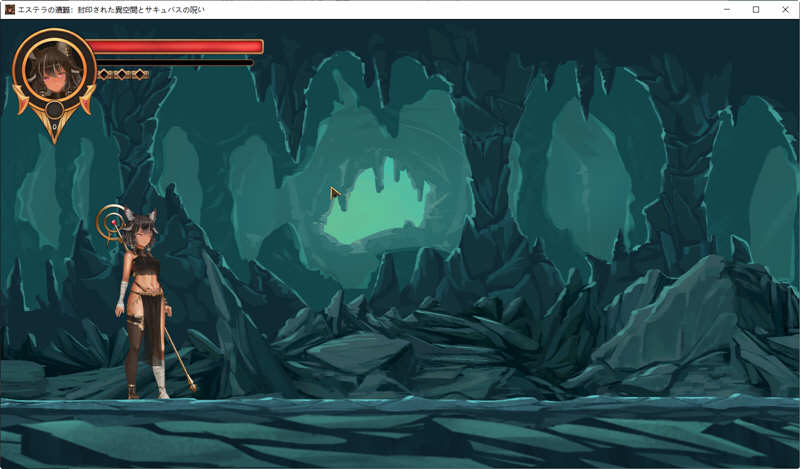The image size is (800, 469).
Task: Click the game's app icon in the title bar
Action: point(9,9)
